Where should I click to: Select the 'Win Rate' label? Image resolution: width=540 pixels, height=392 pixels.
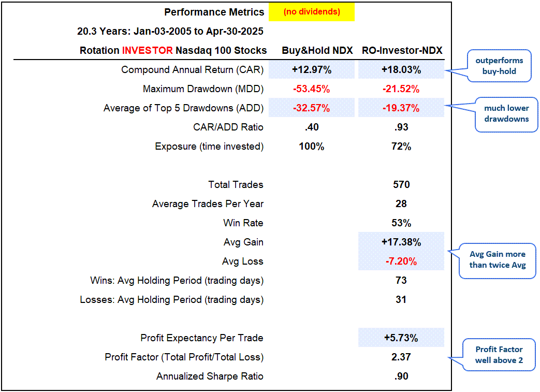(243, 223)
